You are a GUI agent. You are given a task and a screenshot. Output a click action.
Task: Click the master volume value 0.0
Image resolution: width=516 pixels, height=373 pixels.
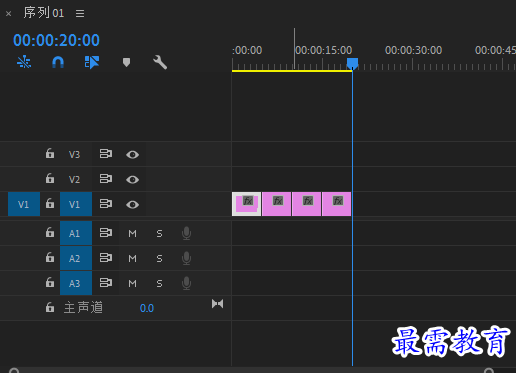point(147,308)
